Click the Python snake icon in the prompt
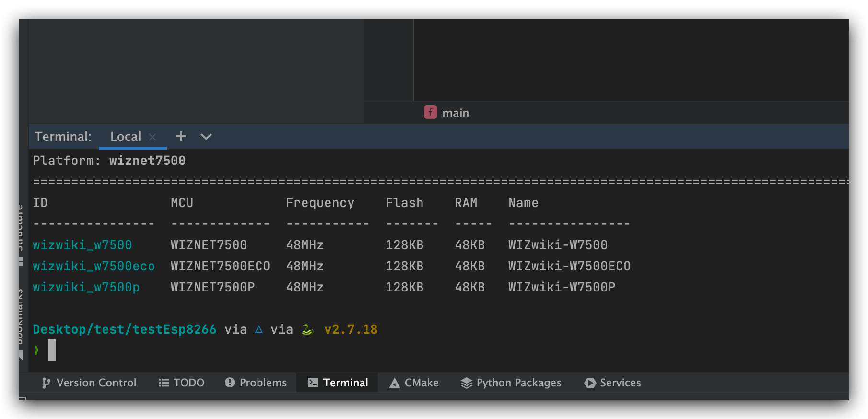Screen dimensions: 868x419 (x=307, y=329)
